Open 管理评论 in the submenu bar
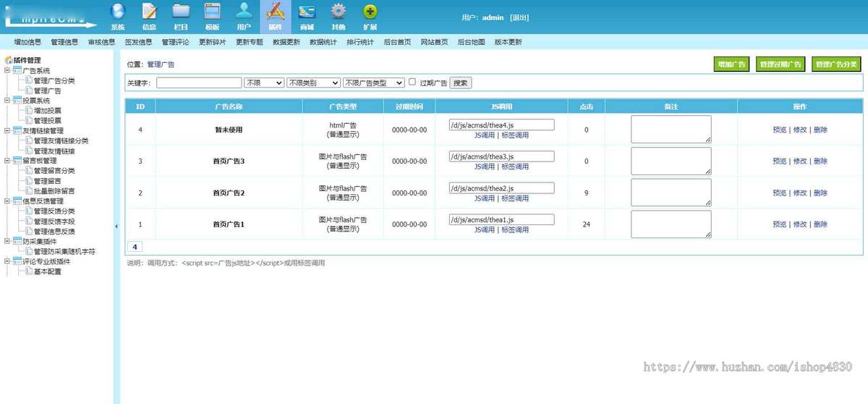This screenshot has width=868, height=404. (x=175, y=42)
